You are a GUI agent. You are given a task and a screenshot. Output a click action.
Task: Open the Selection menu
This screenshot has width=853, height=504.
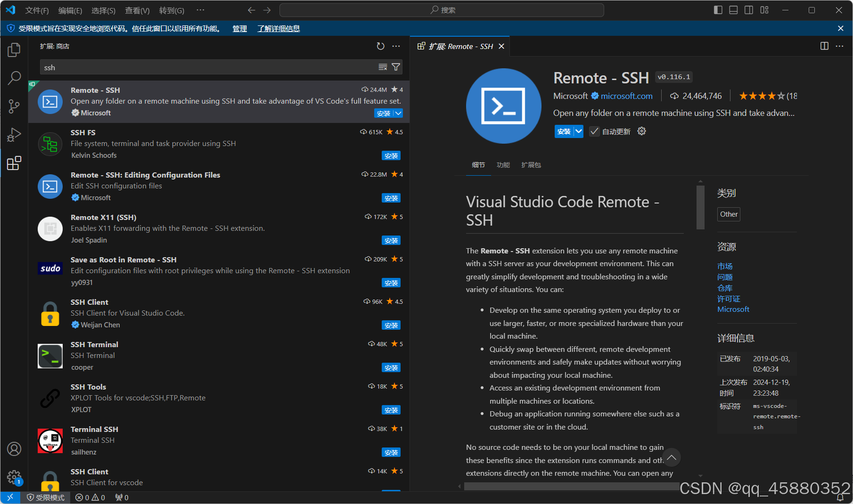[103, 10]
